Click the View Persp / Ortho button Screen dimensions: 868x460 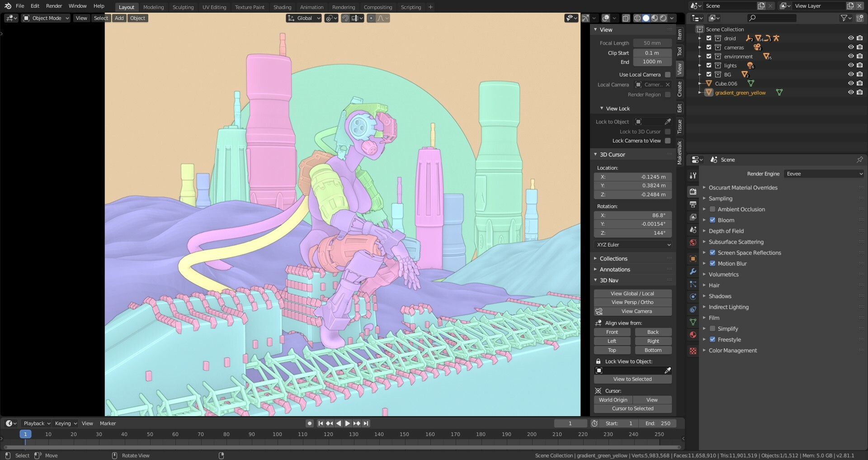tap(633, 302)
